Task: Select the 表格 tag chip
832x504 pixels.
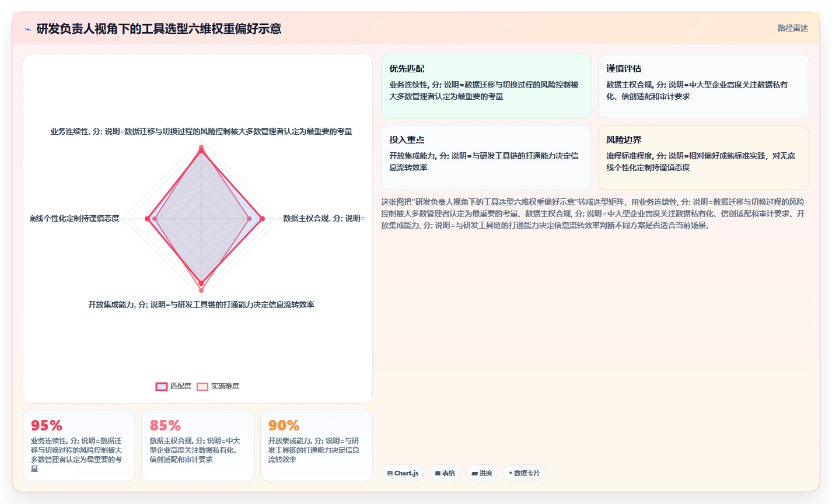Action: click(445, 473)
